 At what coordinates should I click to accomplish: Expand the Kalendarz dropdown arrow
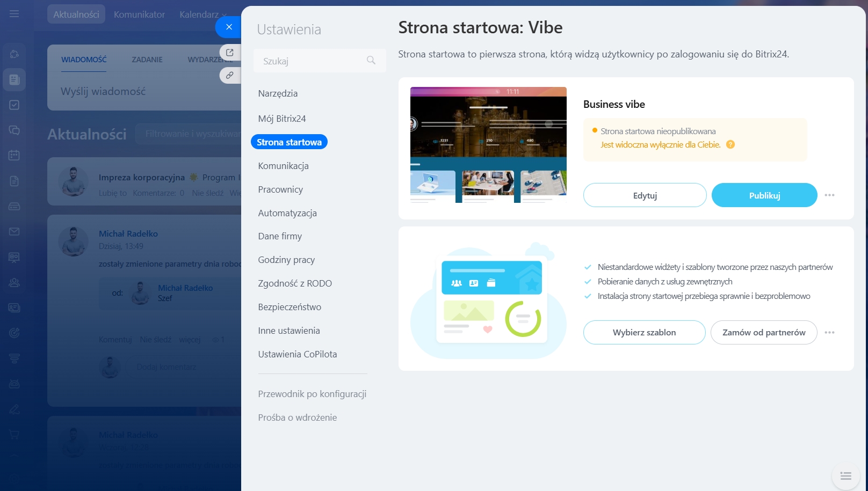[x=225, y=15]
